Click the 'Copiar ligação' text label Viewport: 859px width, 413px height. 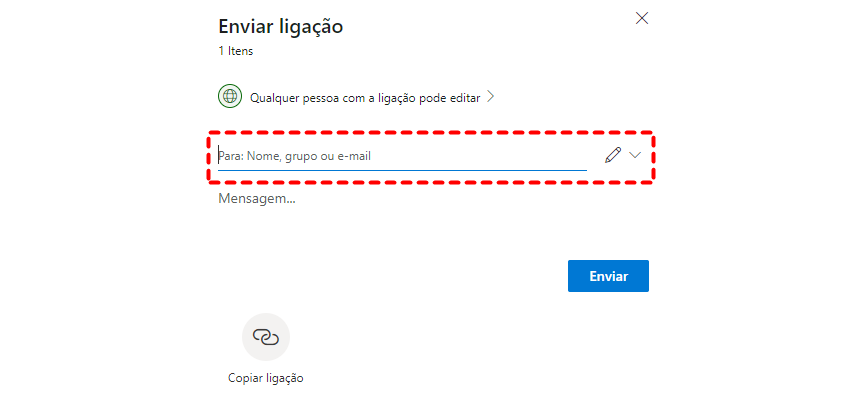pos(265,378)
